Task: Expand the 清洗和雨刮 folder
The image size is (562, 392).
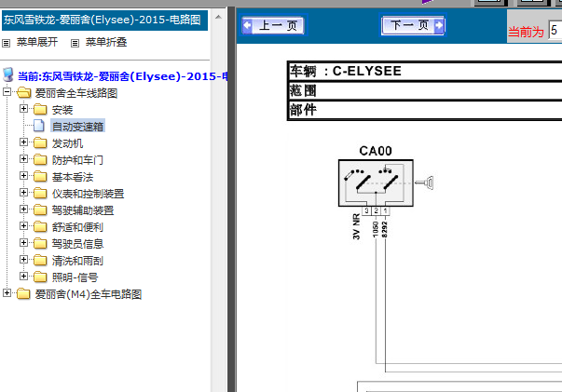Action: click(23, 259)
